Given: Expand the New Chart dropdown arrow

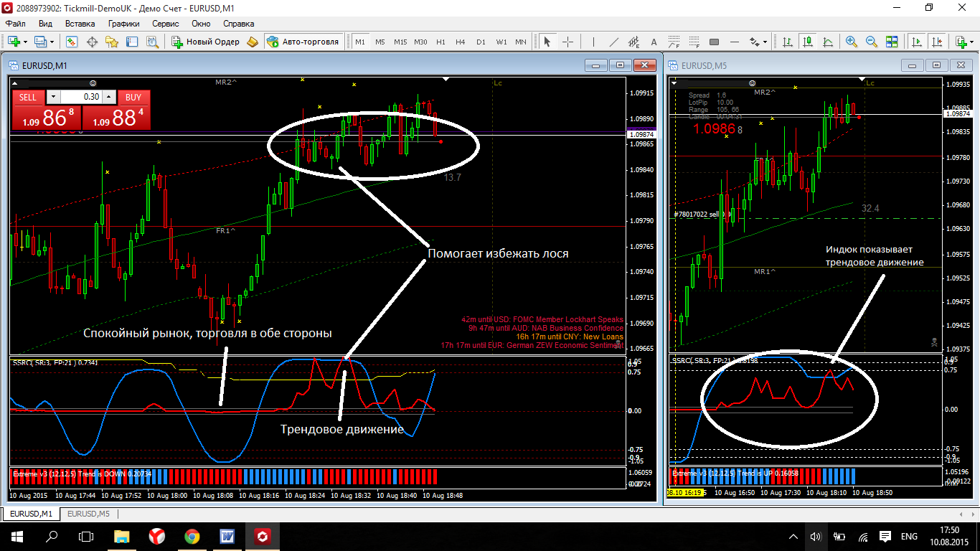Looking at the screenshot, I should 26,42.
